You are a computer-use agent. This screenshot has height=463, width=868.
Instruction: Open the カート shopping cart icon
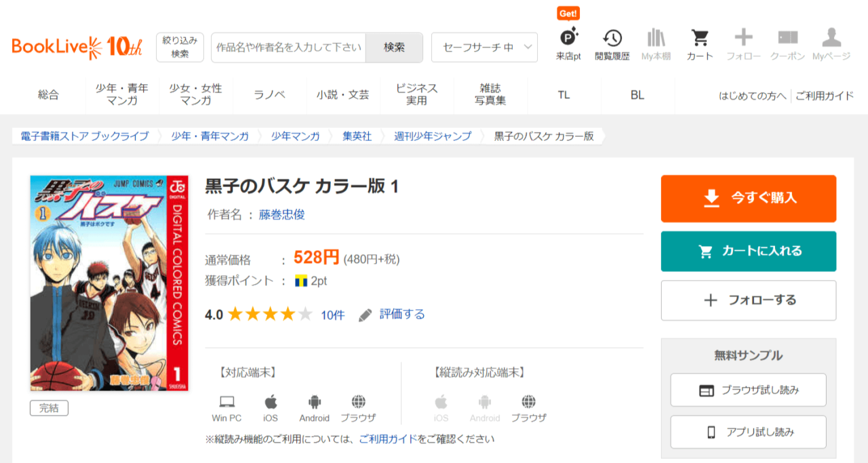tap(700, 38)
